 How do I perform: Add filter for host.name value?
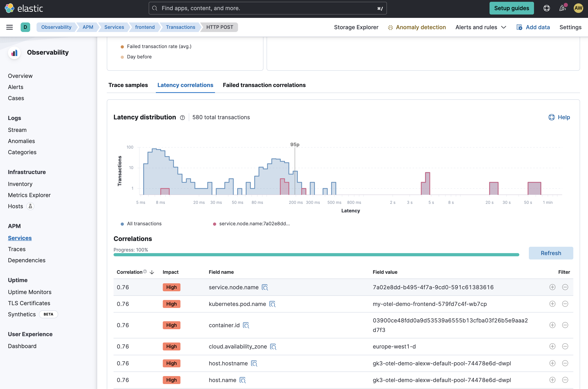(x=552, y=380)
